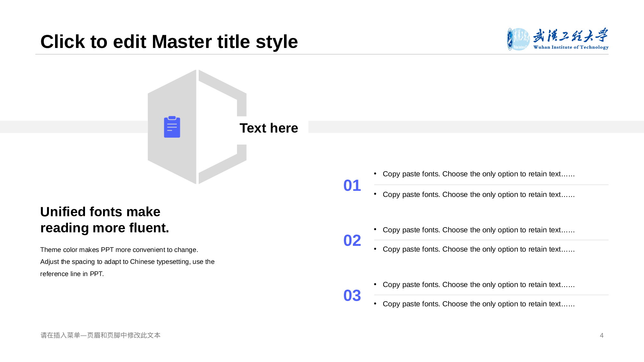The image size is (644, 362).
Task: Select the upper bullet line beside number 01
Action: 478,174
